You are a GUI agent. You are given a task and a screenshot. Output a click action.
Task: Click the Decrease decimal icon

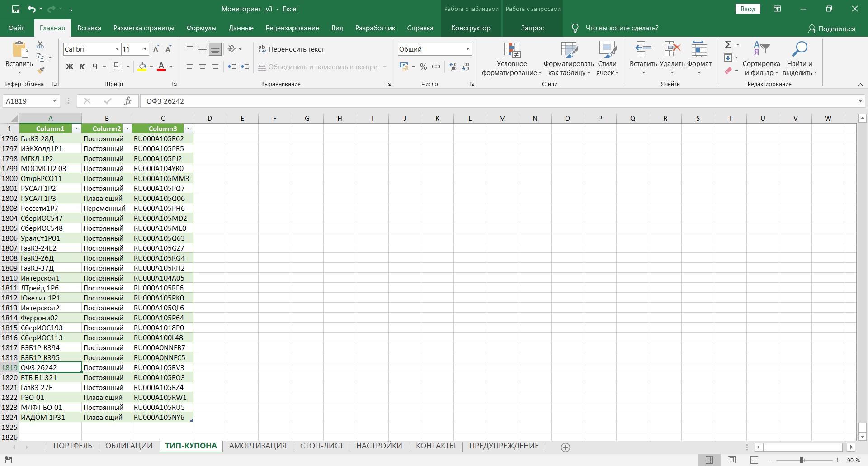(x=466, y=67)
